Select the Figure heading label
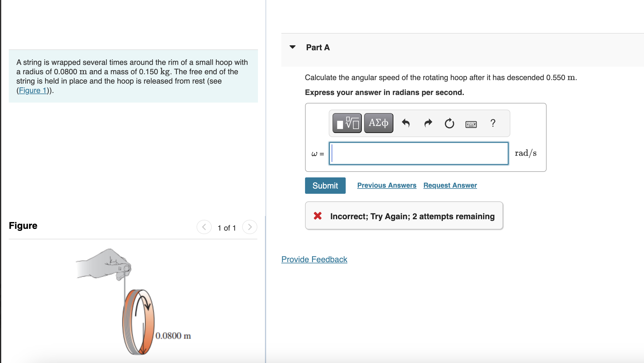This screenshot has width=644, height=363. point(23,225)
